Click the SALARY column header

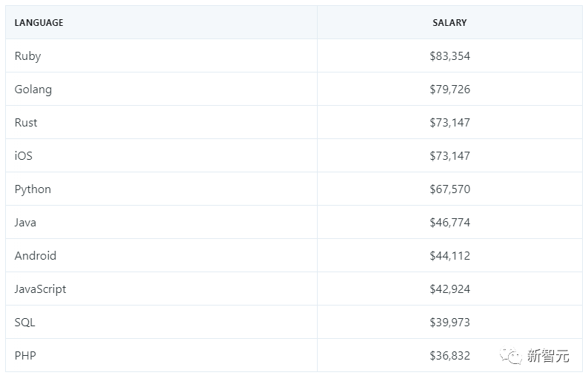(x=450, y=23)
